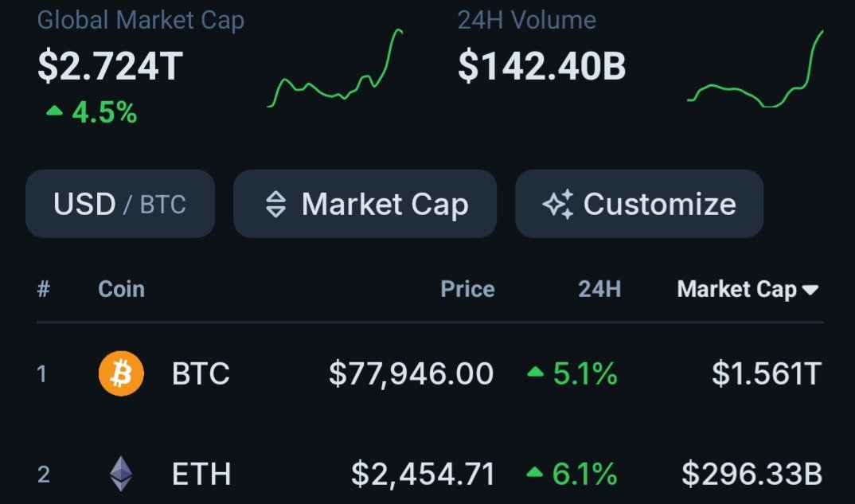This screenshot has height=504, width=855.
Task: Open the Global Market Cap sparkline chart
Action: pyautogui.click(x=335, y=70)
